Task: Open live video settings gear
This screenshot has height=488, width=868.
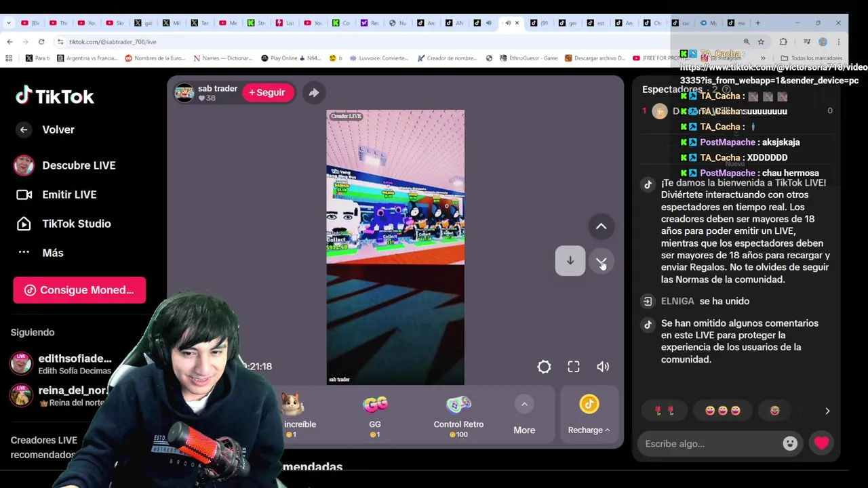Action: coord(544,367)
